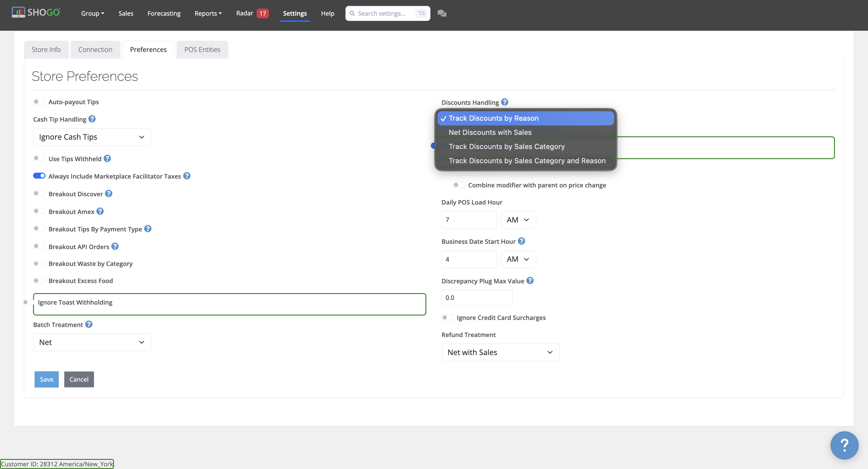868x469 pixels.
Task: Disable Always Include Marketplace Facilitator Taxes
Action: tap(39, 176)
